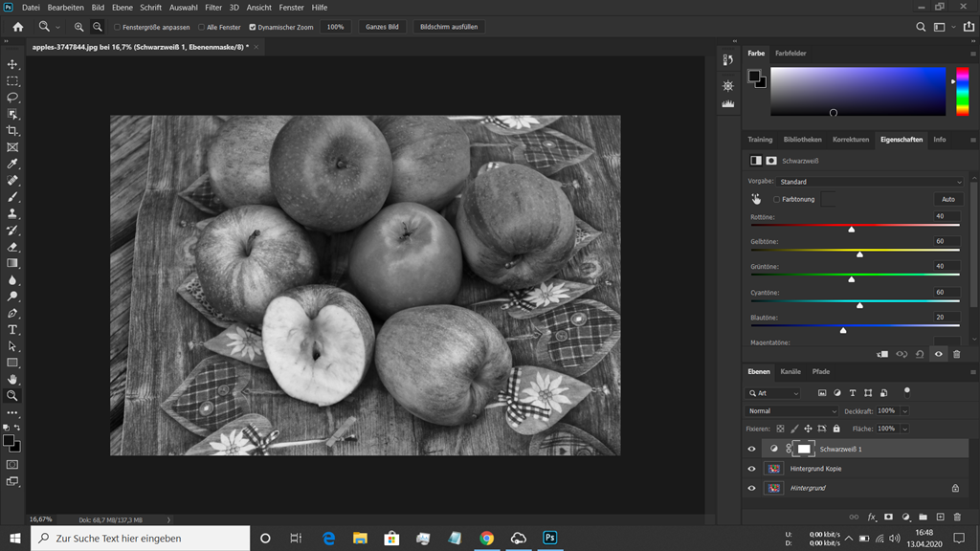
Task: Click the zoom in magnifier icon
Action: (78, 27)
